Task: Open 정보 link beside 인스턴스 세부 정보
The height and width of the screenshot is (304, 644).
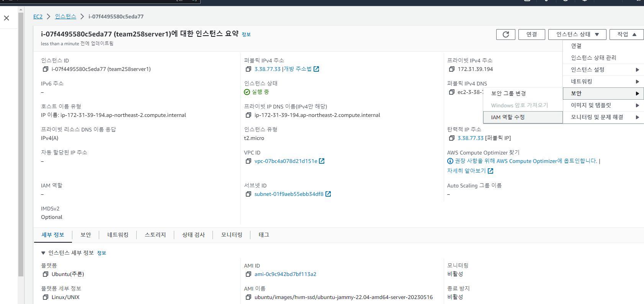Action: [101, 253]
